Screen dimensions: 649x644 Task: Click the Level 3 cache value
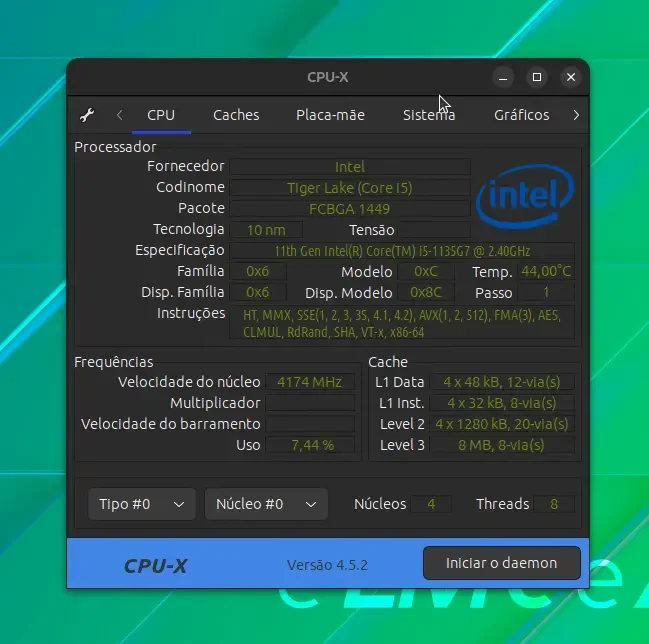pos(502,445)
